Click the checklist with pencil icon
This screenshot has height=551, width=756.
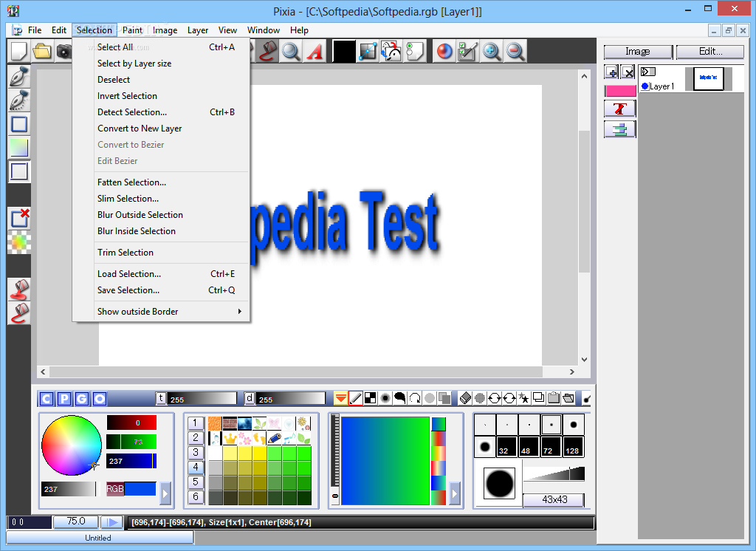coord(467,51)
